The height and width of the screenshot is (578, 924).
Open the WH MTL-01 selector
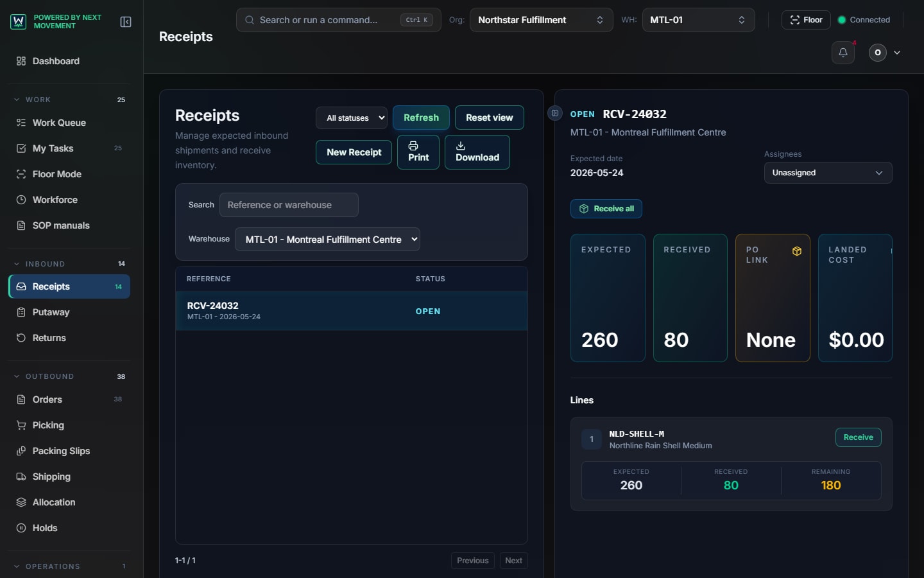[698, 20]
